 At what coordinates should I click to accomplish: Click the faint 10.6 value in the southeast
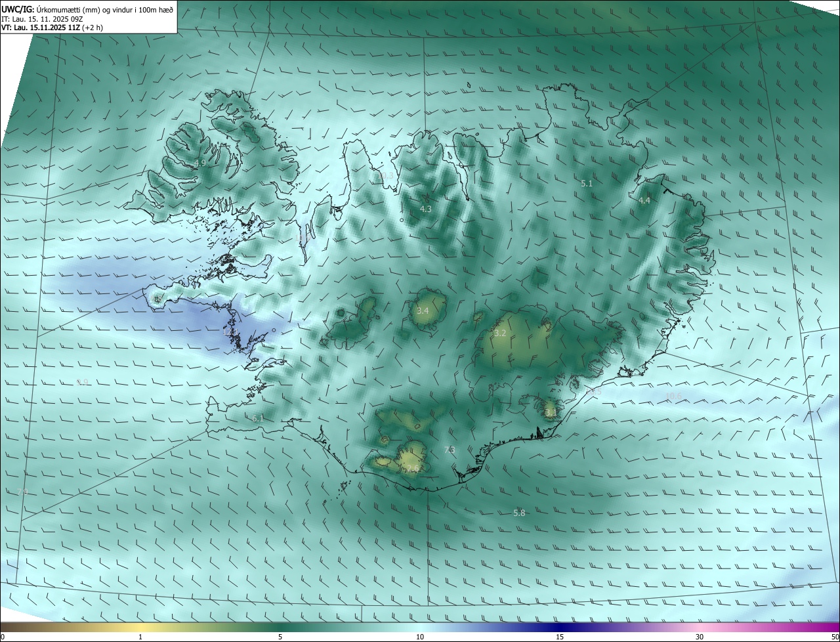click(673, 396)
